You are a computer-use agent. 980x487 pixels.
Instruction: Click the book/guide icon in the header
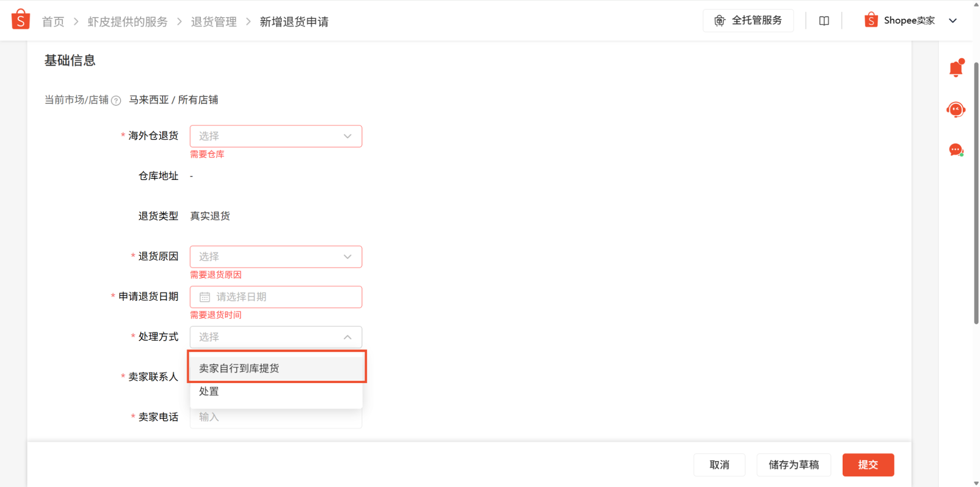(824, 21)
